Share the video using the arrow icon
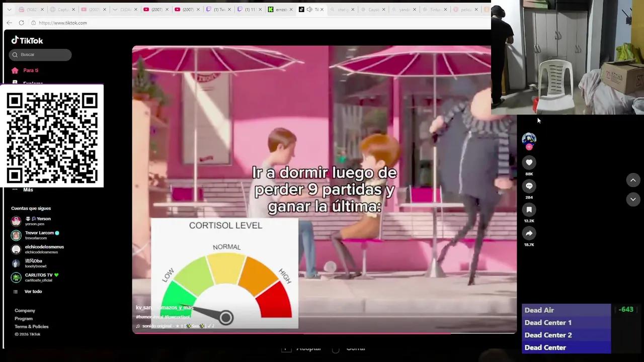The image size is (644, 362). [x=529, y=233]
